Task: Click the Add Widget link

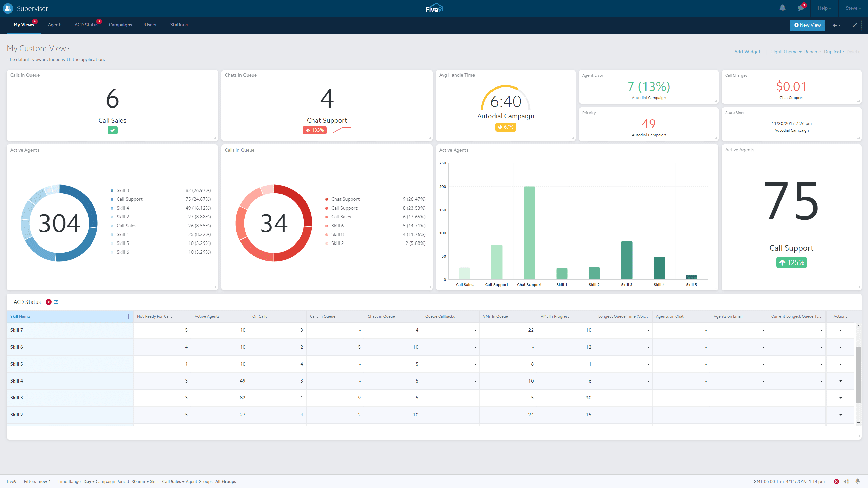Action: tap(747, 52)
